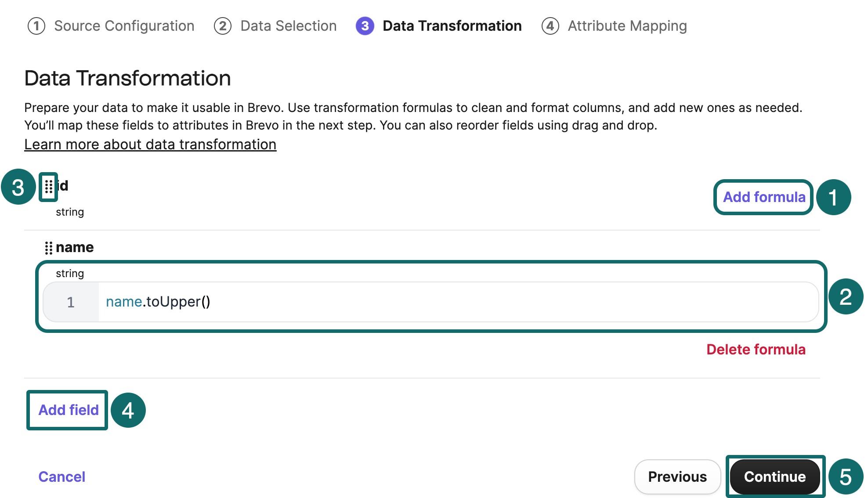The height and width of the screenshot is (498, 868).
Task: Select the circled step 1 icon
Action: pyautogui.click(x=834, y=197)
